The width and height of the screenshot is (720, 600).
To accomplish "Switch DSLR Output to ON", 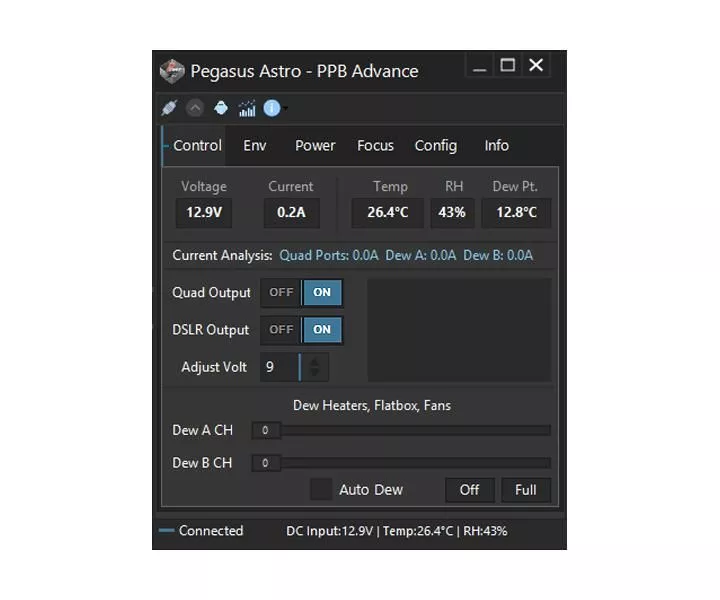I will [322, 330].
